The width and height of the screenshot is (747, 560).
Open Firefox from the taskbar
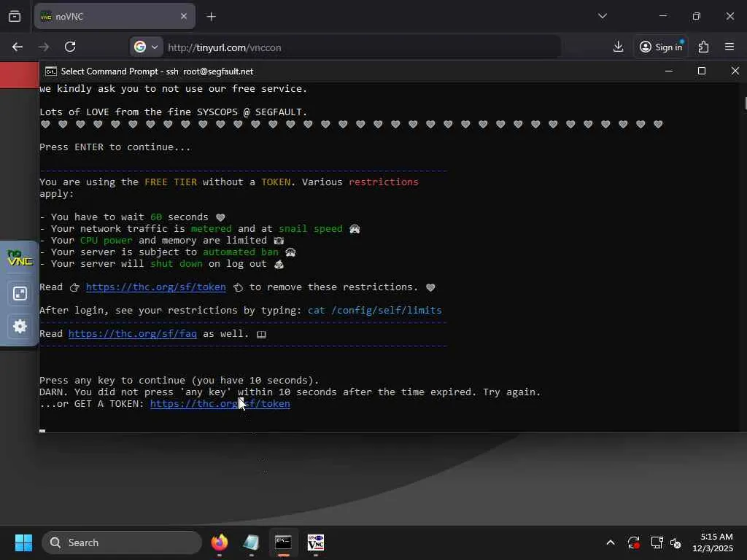tap(220, 542)
